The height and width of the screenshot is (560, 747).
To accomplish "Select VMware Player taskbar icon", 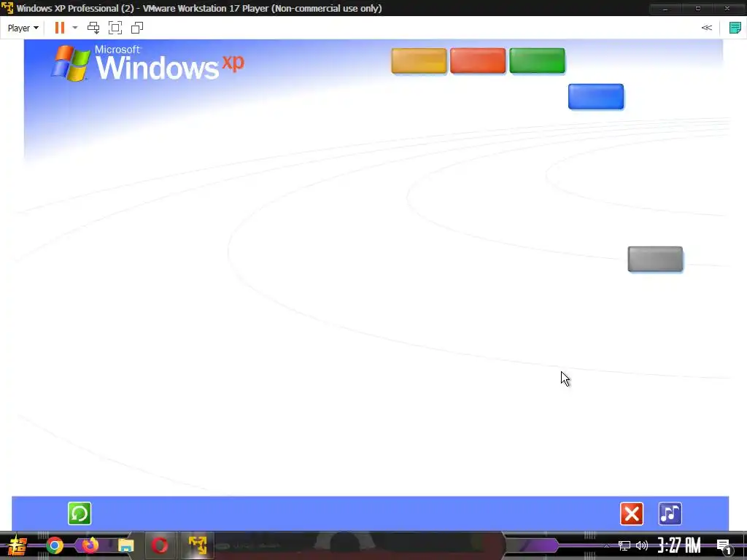I will [x=198, y=545].
